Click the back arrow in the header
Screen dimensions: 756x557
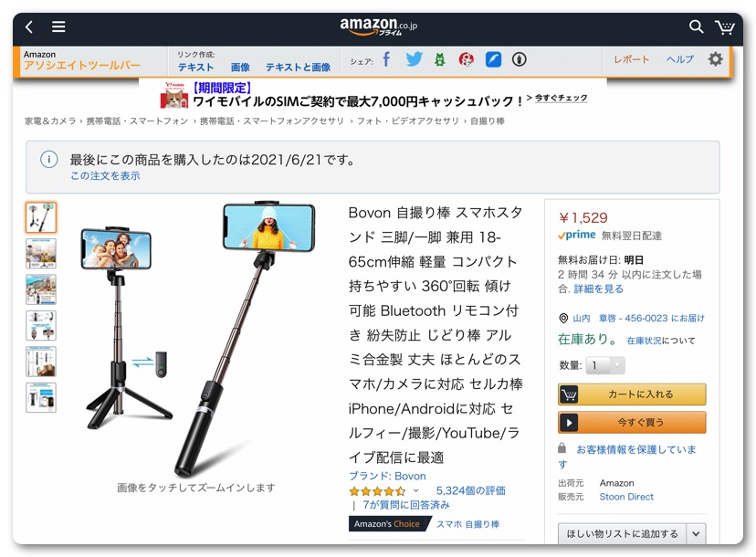point(29,26)
